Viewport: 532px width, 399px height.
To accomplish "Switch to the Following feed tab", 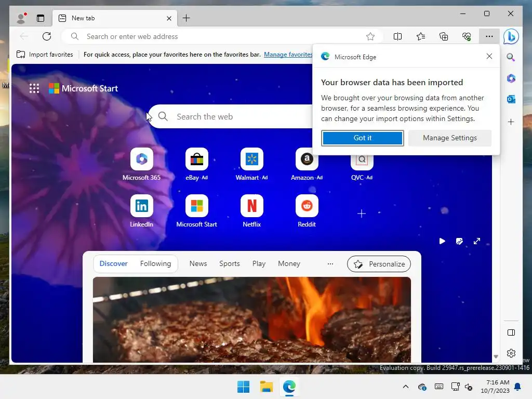I will [155, 263].
